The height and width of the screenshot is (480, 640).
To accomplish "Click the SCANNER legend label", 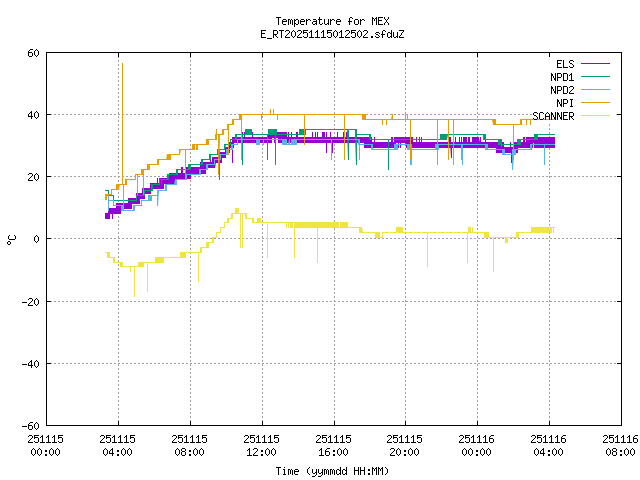I will click(553, 116).
